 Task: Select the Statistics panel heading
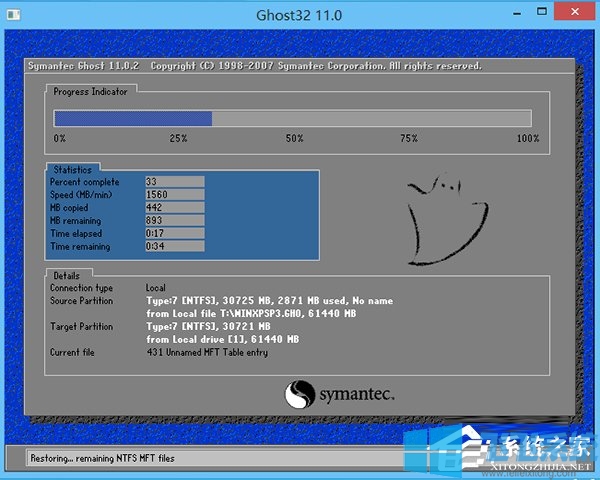[x=72, y=170]
